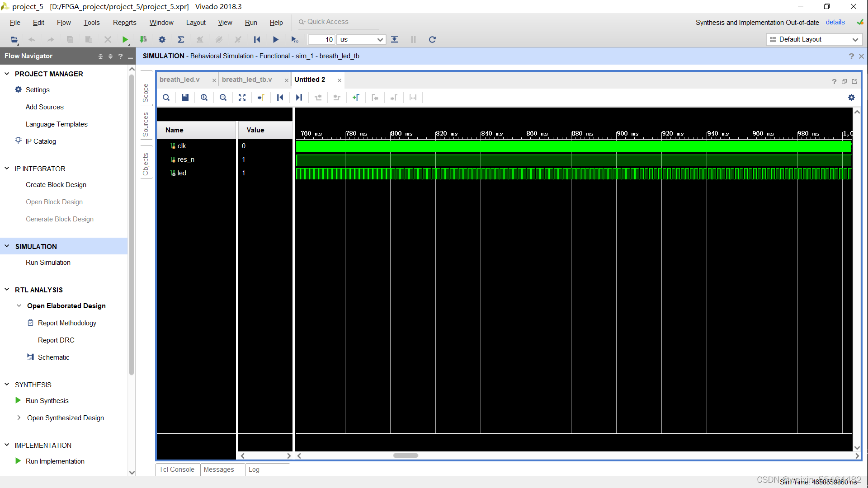Viewport: 868px width, 488px height.
Task: Select the breath_led_tb.v tab
Action: [x=245, y=79]
